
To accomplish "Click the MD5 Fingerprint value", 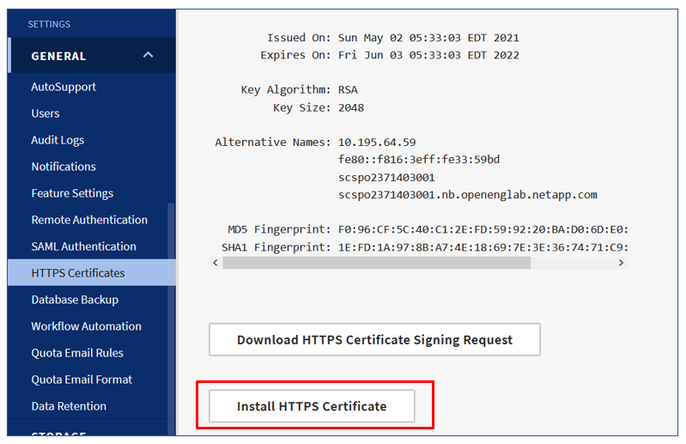I will [483, 230].
